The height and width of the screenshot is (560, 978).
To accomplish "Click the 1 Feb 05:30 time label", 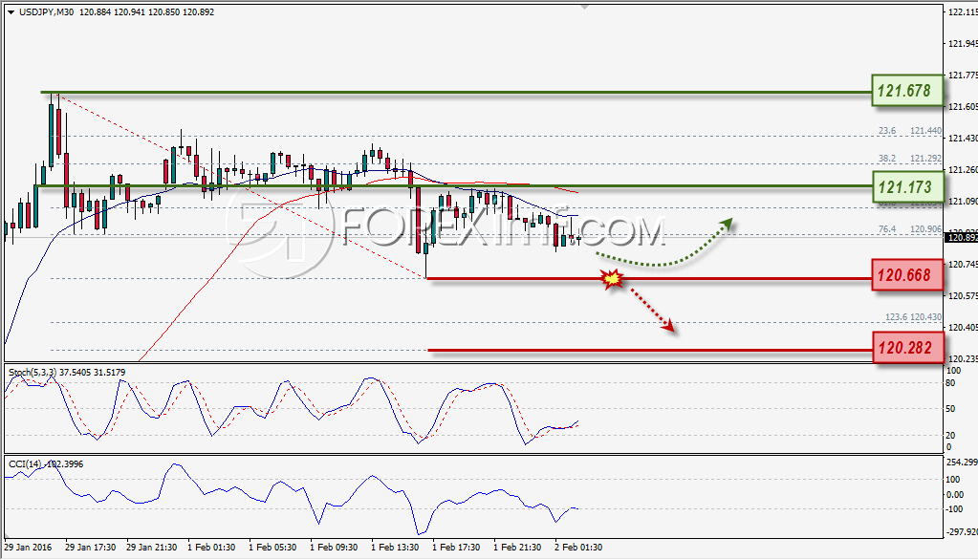I will click(272, 547).
